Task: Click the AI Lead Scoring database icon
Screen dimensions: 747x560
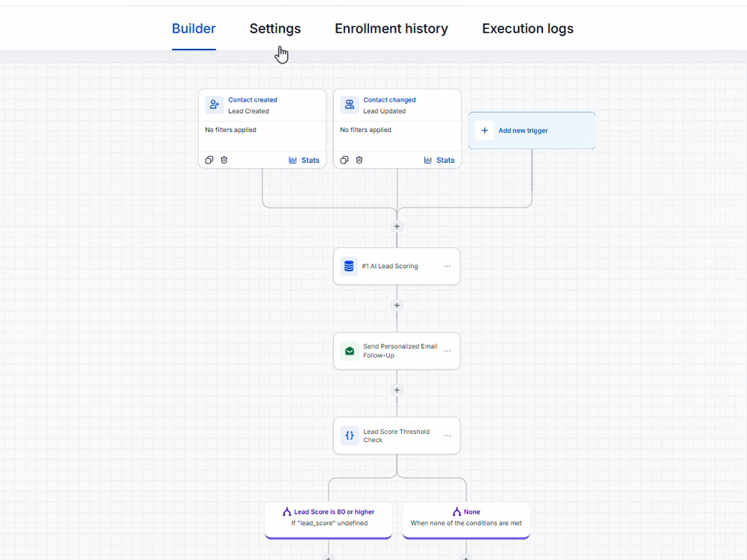Action: coord(349,266)
